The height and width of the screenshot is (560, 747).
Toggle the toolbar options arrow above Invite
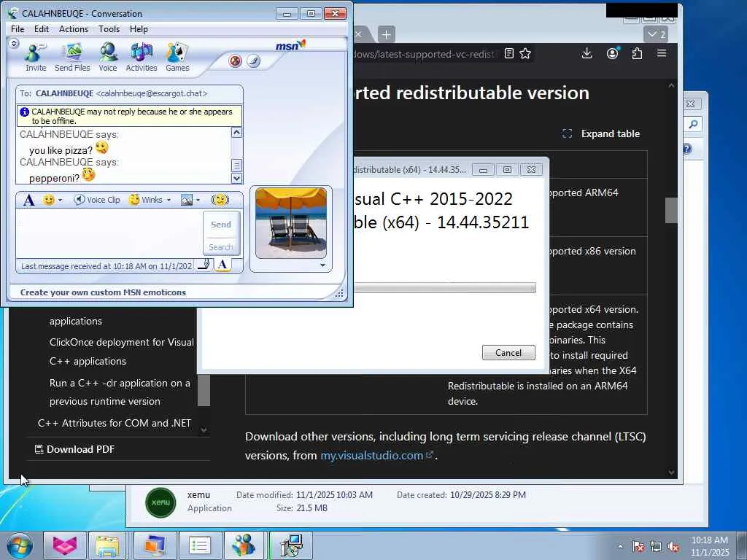(14, 43)
